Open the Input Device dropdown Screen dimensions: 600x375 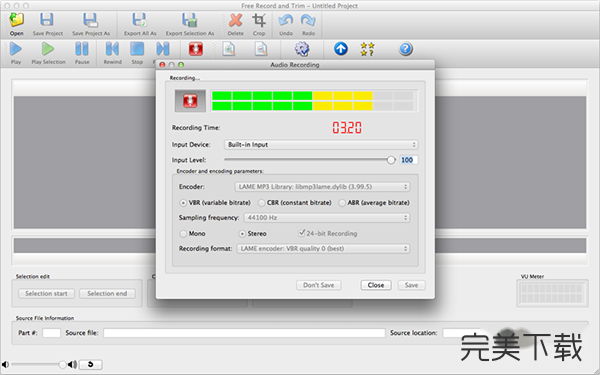coord(321,145)
